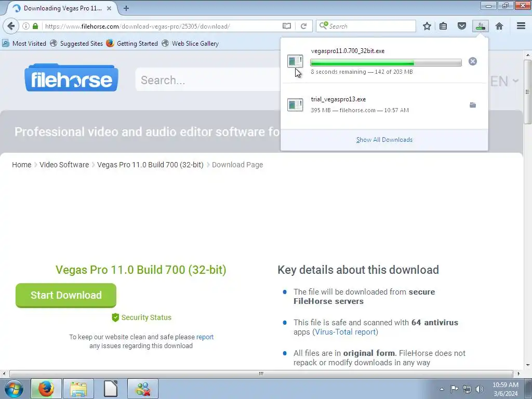Open the Web Slice Gallery bookmark
The image size is (532, 399).
[190, 44]
